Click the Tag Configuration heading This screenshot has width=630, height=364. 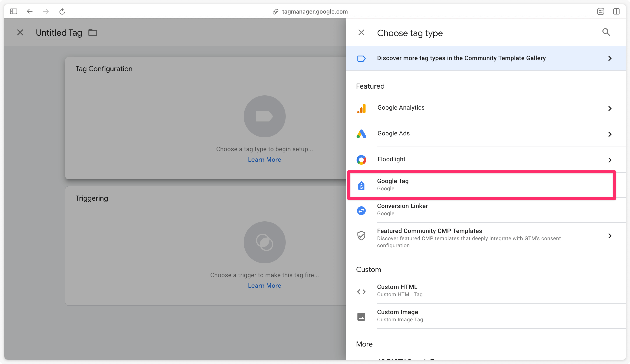[104, 69]
